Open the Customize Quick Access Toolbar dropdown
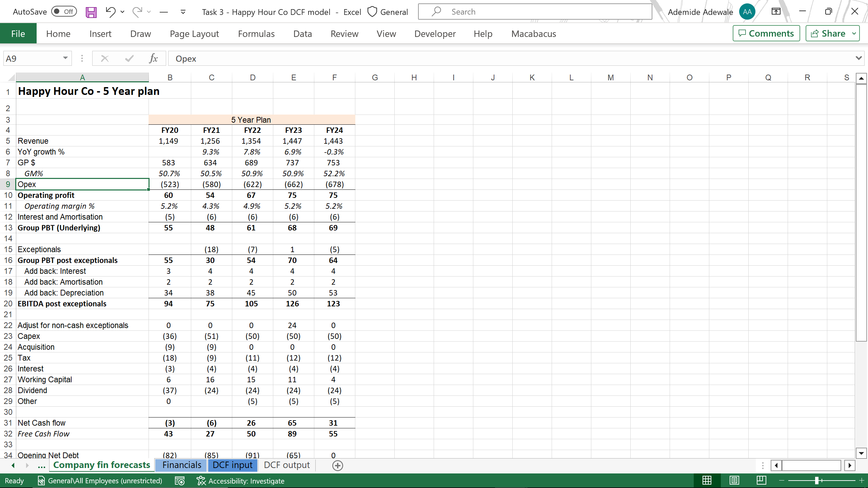This screenshot has width=868, height=488. pos(183,12)
